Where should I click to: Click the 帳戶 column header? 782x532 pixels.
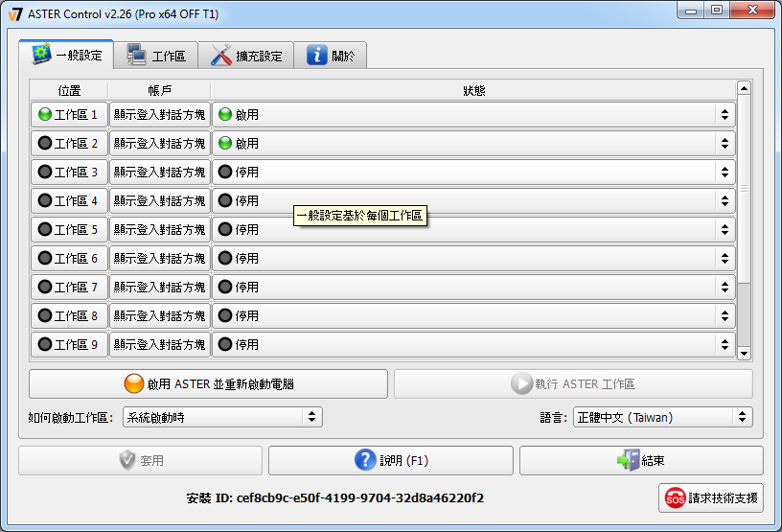coord(160,90)
